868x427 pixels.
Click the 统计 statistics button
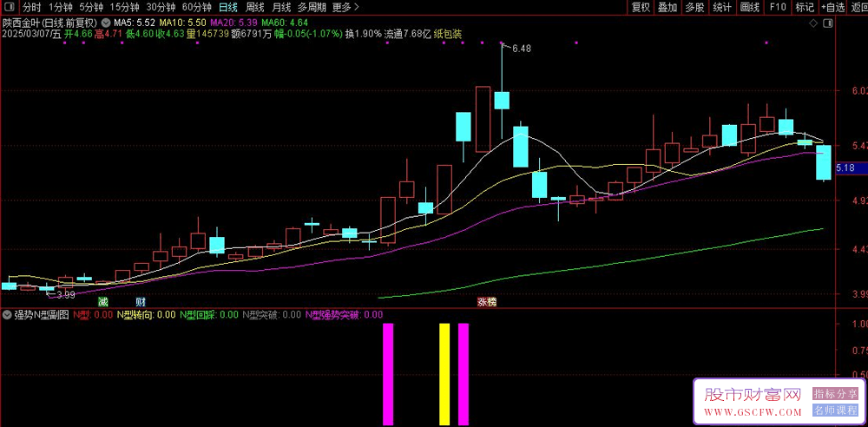click(722, 7)
